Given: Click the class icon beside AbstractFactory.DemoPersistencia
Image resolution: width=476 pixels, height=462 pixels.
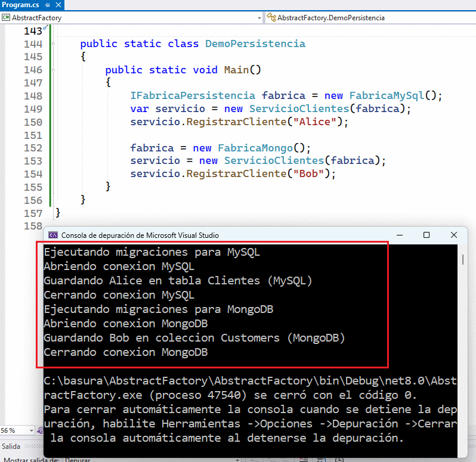Looking at the screenshot, I should click(272, 18).
